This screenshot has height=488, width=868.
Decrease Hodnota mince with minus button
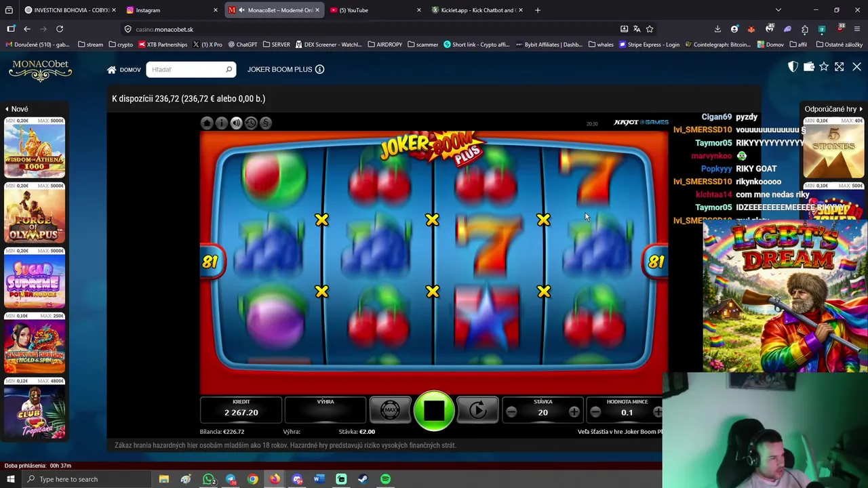(595, 412)
